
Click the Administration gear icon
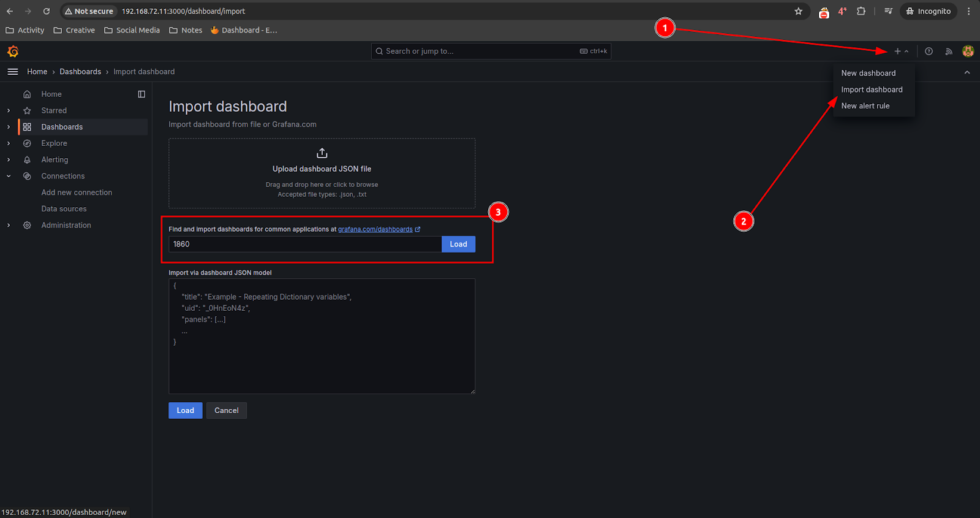[27, 226]
